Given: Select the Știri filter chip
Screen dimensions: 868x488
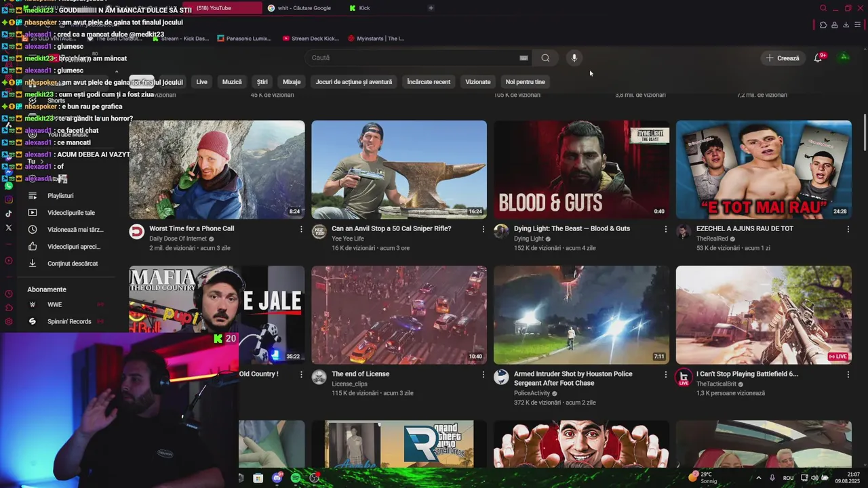Looking at the screenshot, I should click(x=262, y=82).
